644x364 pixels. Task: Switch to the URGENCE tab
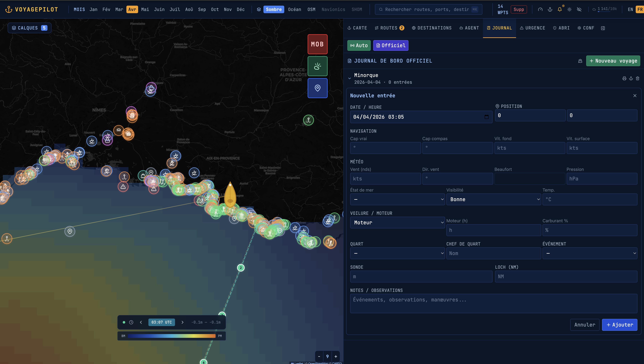[x=532, y=28]
